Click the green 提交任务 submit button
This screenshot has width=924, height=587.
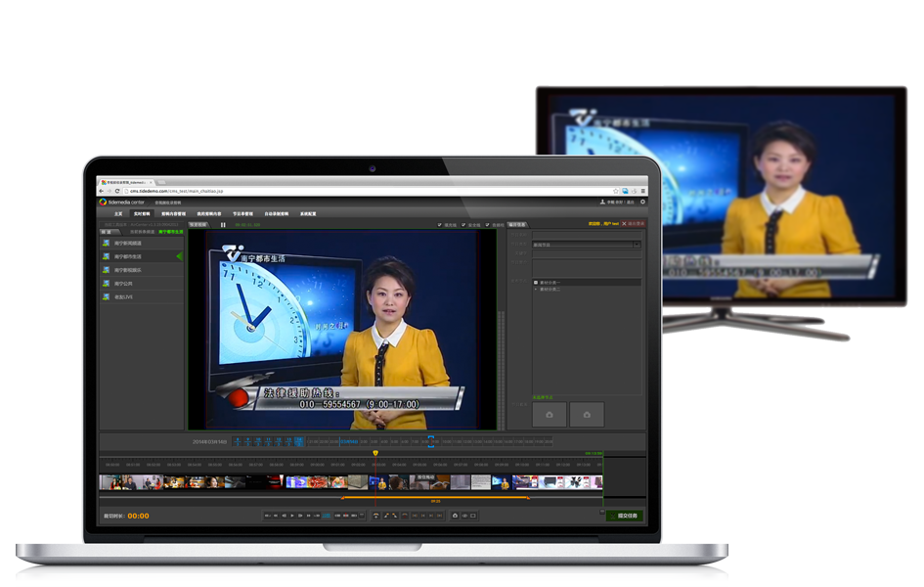click(625, 516)
